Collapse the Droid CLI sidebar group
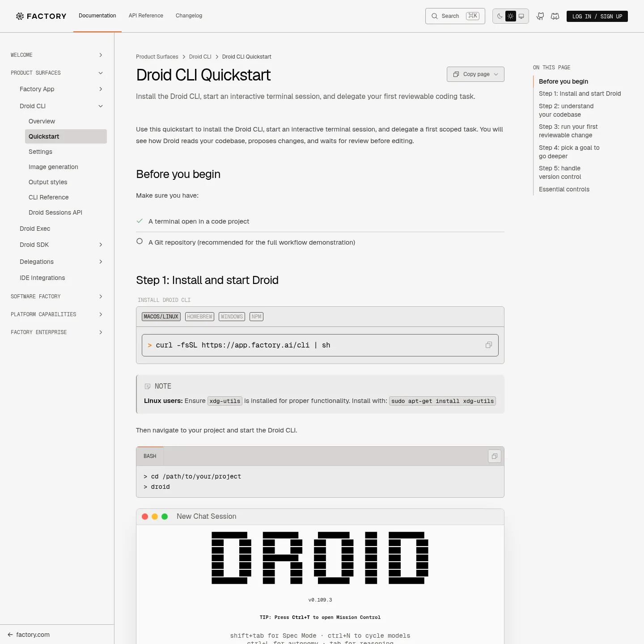644x644 pixels. pos(101,106)
